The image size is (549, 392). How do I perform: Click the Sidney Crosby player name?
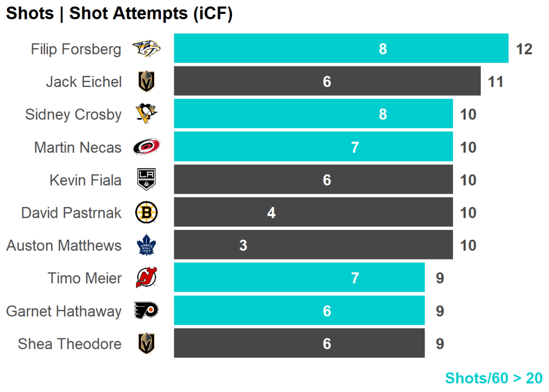(x=73, y=115)
